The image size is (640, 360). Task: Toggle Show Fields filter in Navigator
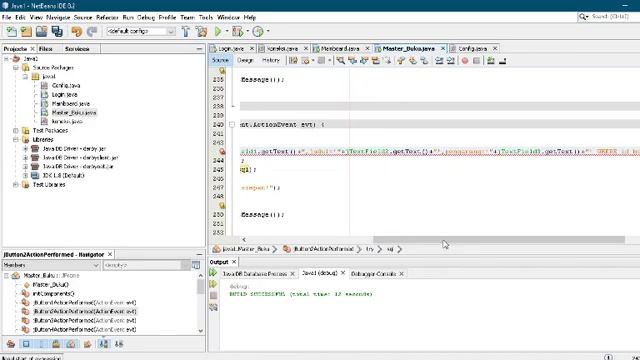26,344
